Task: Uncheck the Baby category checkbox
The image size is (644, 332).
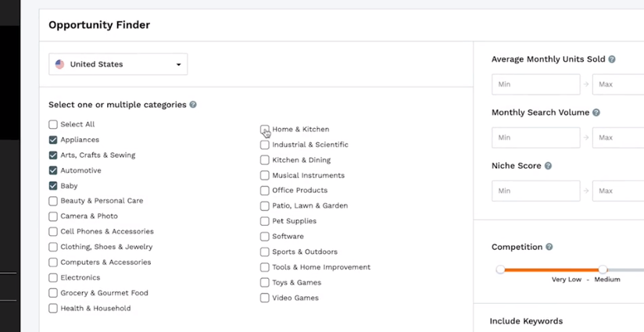Action: point(53,186)
